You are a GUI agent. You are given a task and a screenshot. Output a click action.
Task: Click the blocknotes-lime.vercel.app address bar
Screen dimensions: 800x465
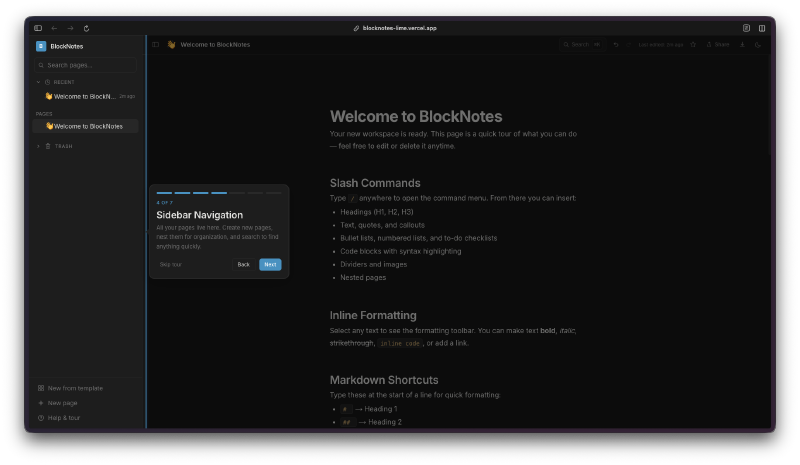click(x=395, y=28)
